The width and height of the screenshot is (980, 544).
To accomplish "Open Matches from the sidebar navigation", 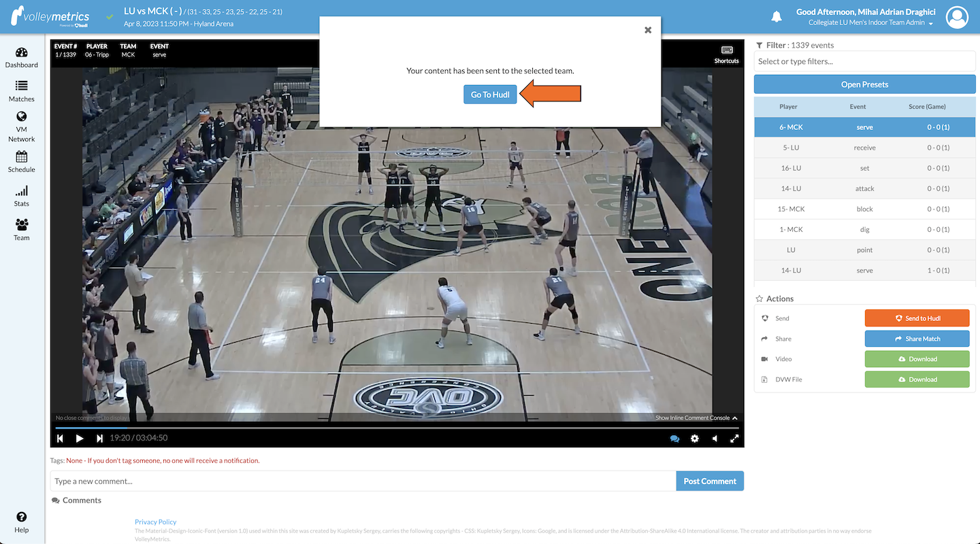I will tap(21, 89).
